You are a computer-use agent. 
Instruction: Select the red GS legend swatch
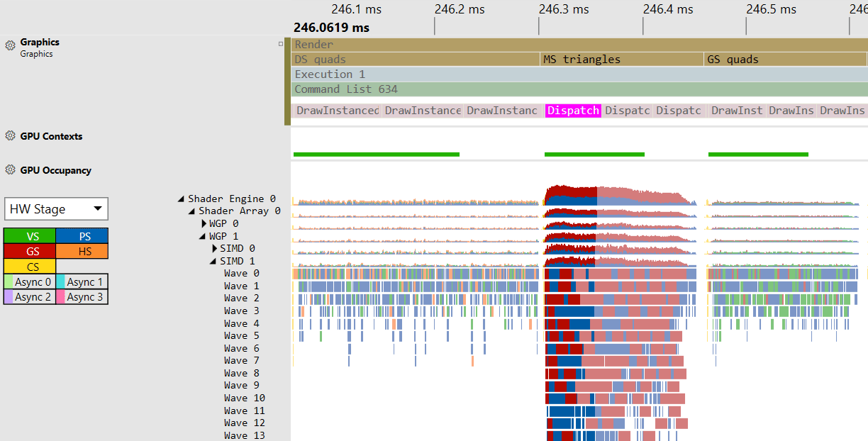pos(30,251)
